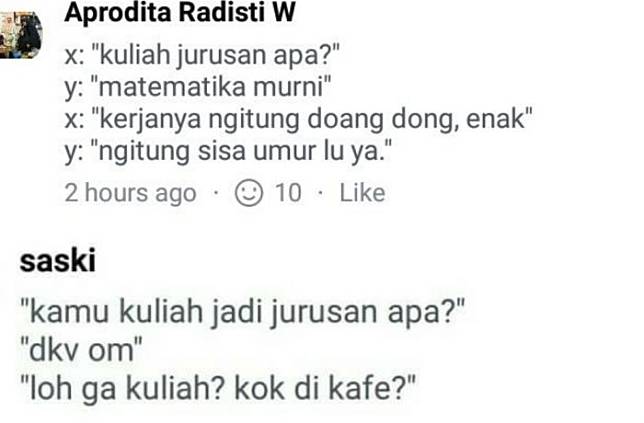
Task: Open saski's profile name
Action: pyautogui.click(x=58, y=260)
